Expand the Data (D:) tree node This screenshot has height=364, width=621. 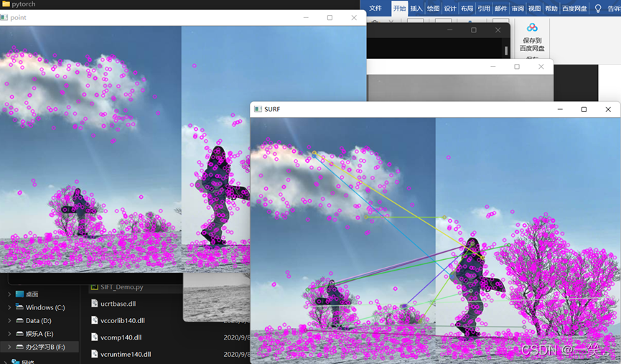point(9,320)
